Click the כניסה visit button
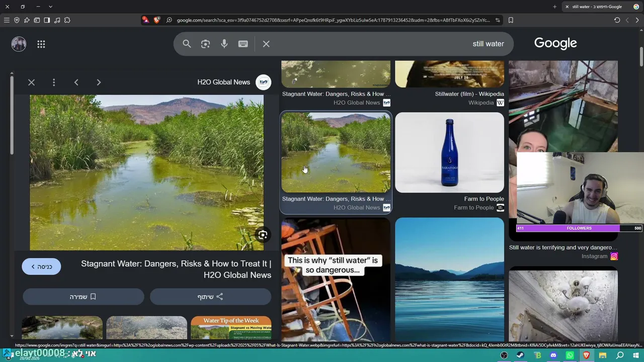Screen dimensions: 644x362 tap(41, 266)
